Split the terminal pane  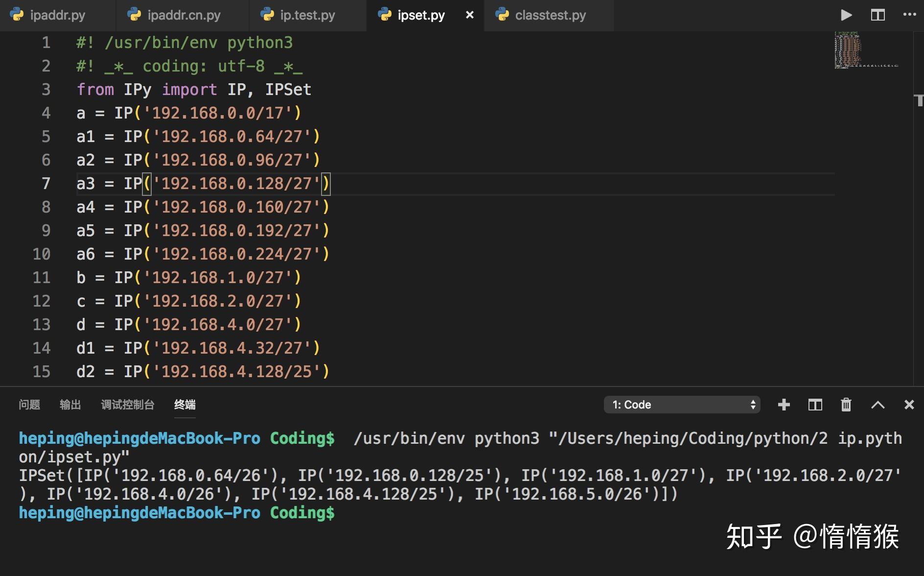(815, 405)
